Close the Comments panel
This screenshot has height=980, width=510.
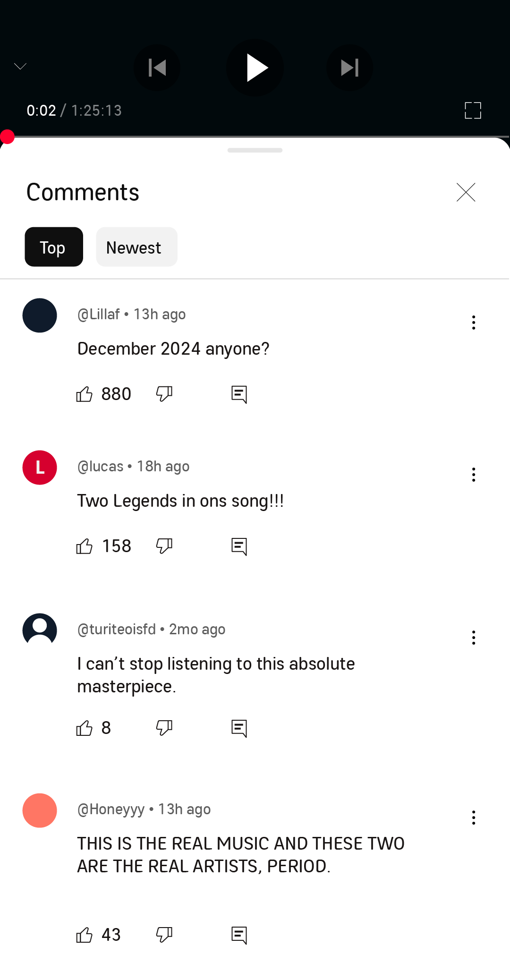point(466,192)
